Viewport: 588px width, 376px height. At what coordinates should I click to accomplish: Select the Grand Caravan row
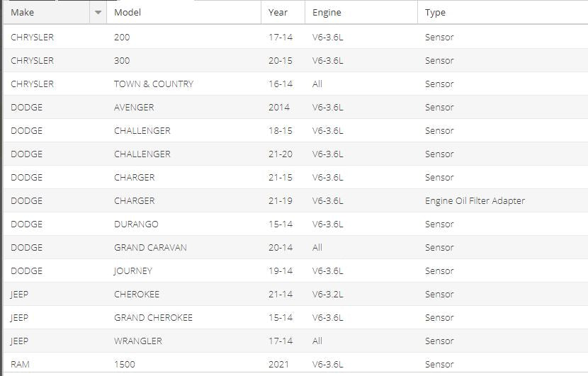click(x=295, y=247)
